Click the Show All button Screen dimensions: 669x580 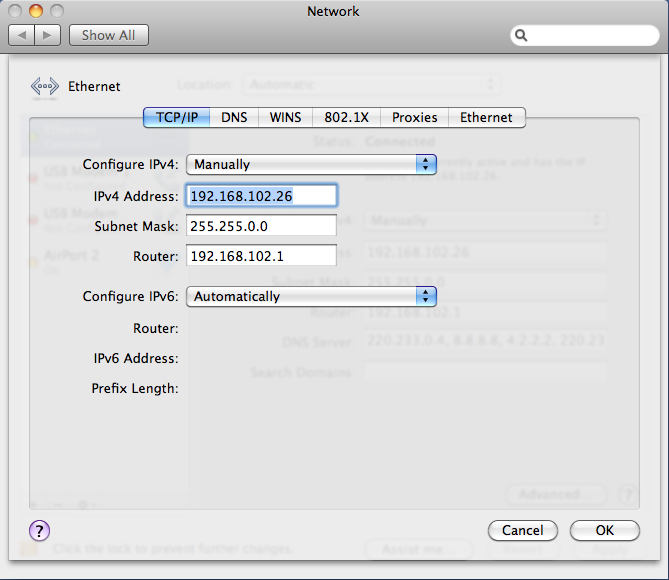pos(109,35)
